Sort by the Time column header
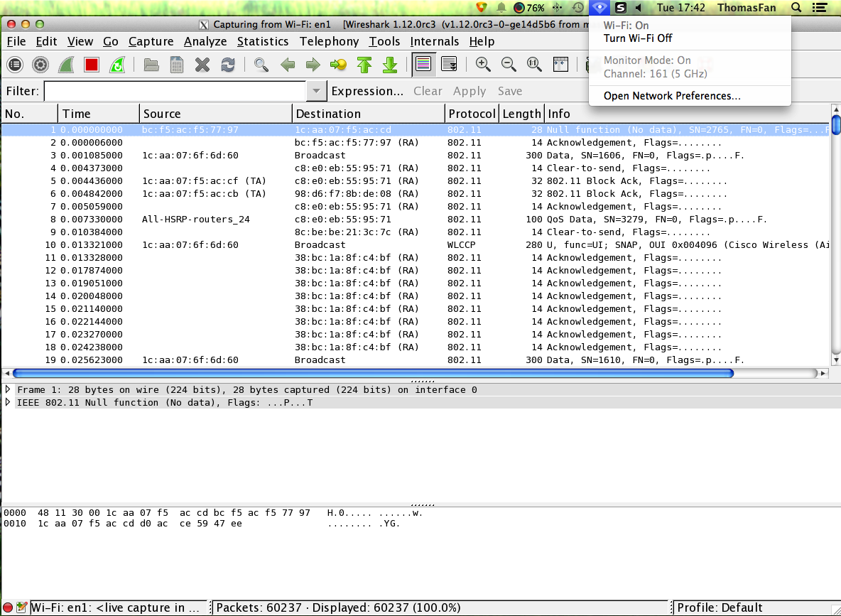The image size is (841, 616). click(99, 114)
